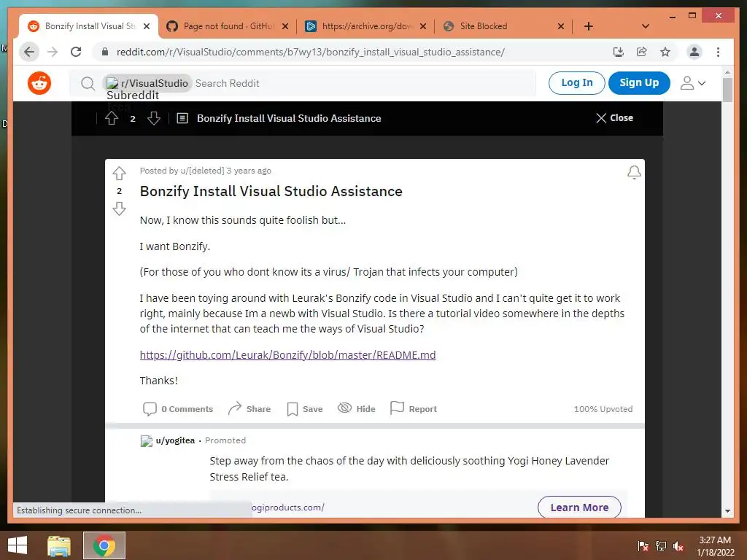Screen dimensions: 747x560
Task: Report the post with the Report button
Action: coord(414,409)
